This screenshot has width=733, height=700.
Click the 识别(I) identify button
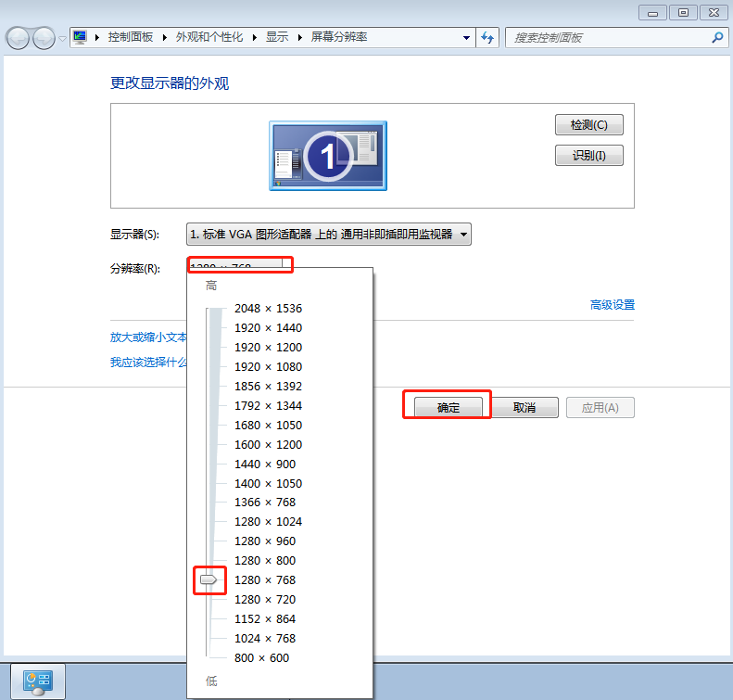588,156
